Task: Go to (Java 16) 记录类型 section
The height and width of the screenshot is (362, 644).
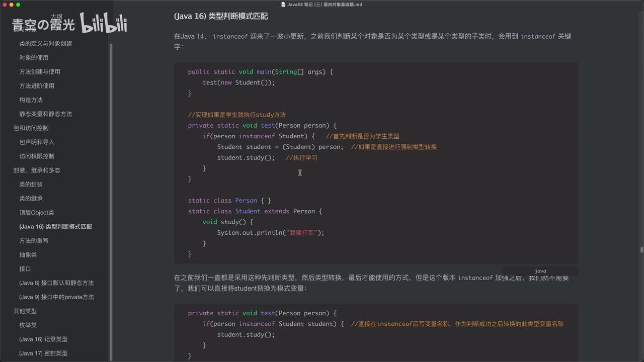Action: 43,339
